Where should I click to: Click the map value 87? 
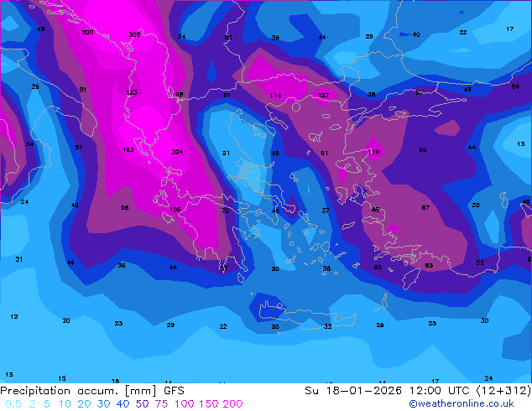pos(425,207)
